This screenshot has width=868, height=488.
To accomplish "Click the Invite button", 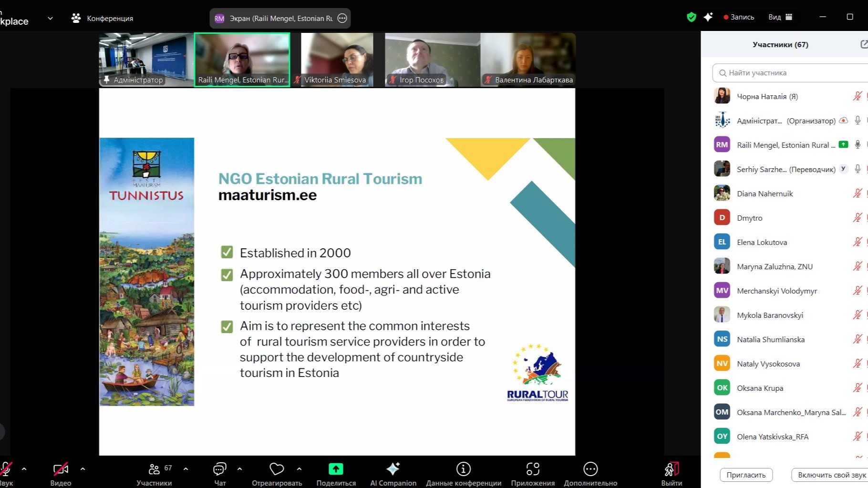I will coord(746,475).
